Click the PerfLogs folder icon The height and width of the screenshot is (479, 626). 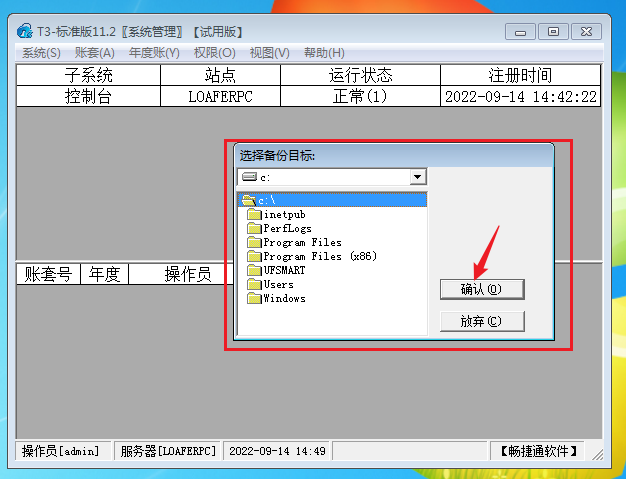tap(254, 228)
